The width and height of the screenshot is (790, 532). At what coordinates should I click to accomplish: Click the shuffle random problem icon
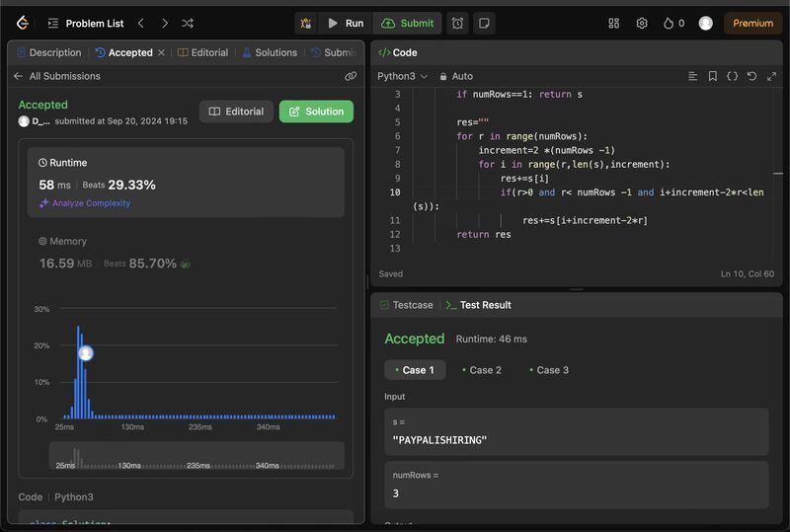point(188,23)
